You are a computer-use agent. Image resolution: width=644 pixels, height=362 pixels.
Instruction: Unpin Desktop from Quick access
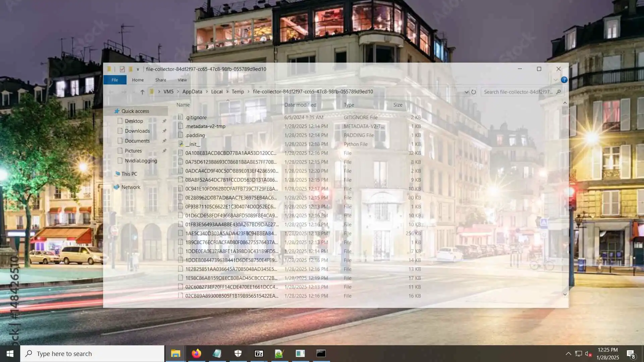pos(164,121)
